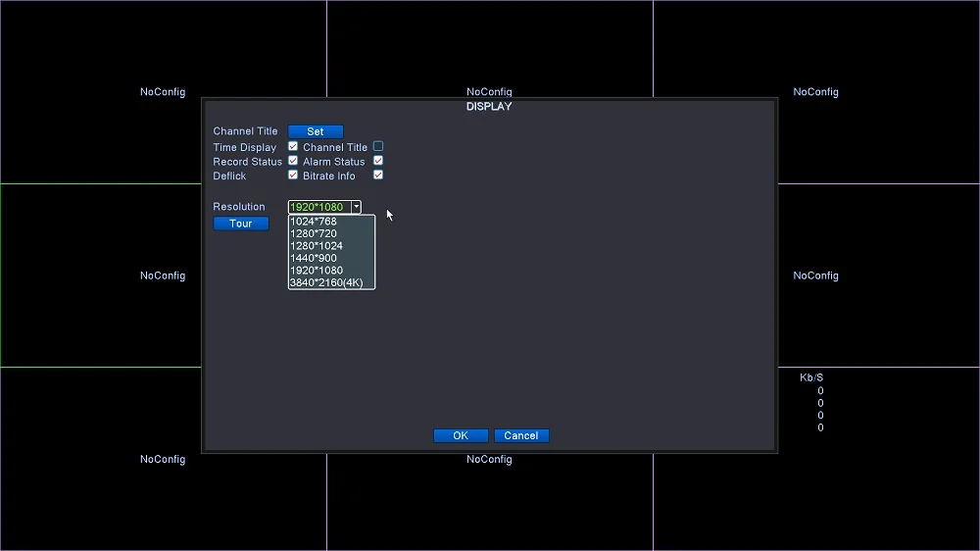The height and width of the screenshot is (551, 980).
Task: Select 1440*900 resolution option
Action: coord(331,258)
